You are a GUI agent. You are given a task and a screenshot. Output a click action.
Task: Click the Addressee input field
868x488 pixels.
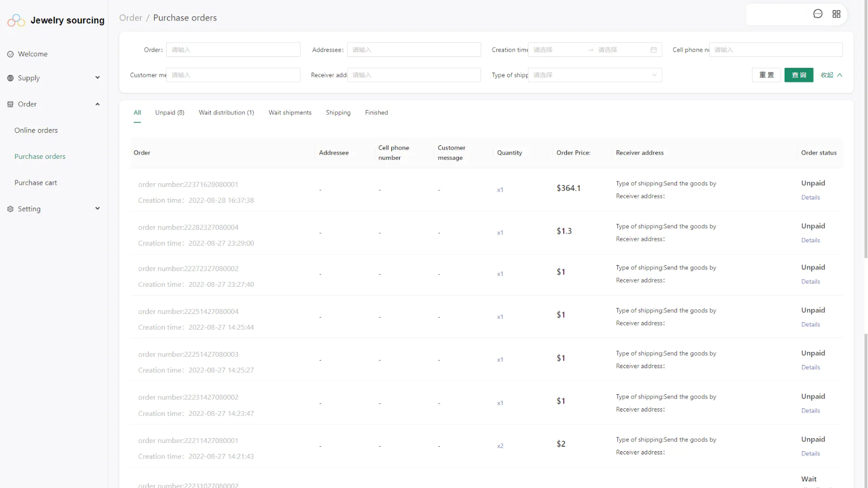pos(413,50)
